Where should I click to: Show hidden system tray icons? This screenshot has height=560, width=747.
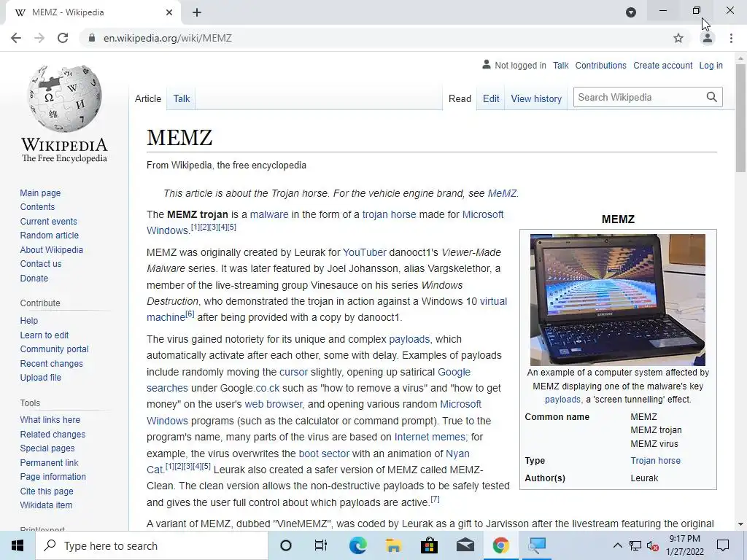(x=617, y=545)
